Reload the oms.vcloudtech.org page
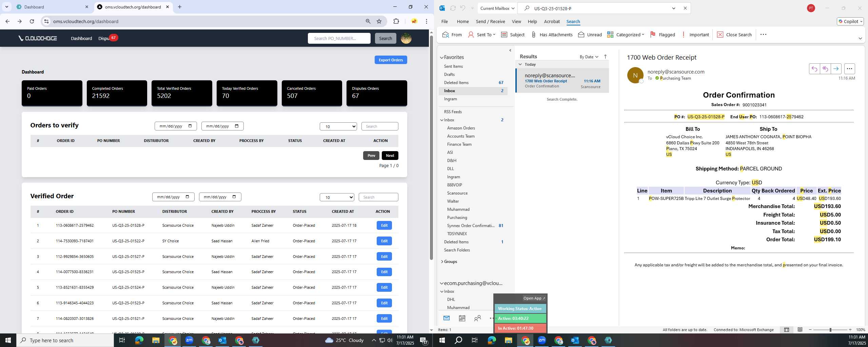The height and width of the screenshot is (347, 868). point(32,21)
